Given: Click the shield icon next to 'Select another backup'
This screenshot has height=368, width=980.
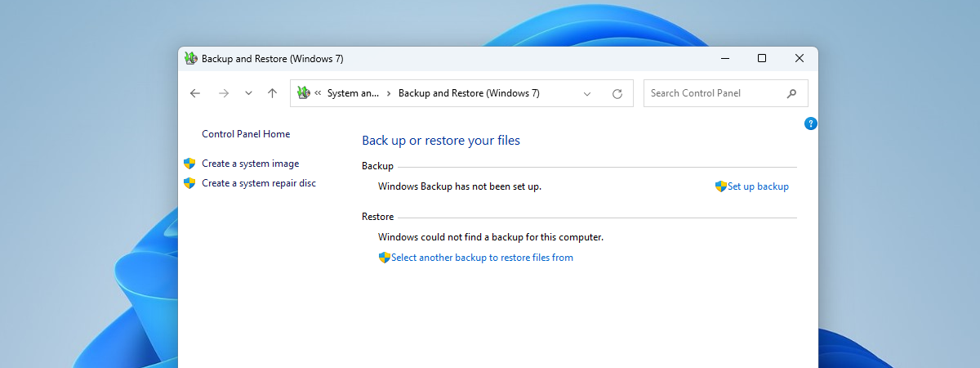Looking at the screenshot, I should [x=384, y=258].
